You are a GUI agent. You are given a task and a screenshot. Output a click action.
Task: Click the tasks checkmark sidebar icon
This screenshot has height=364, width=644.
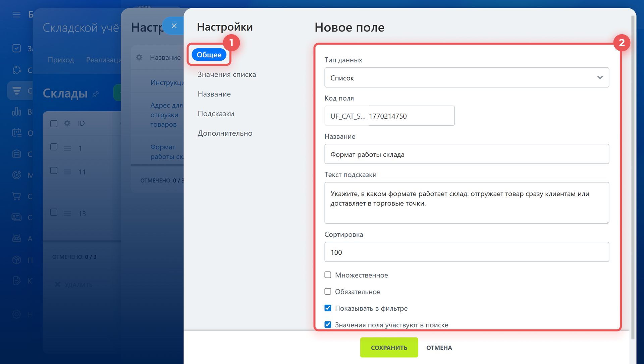tap(16, 48)
